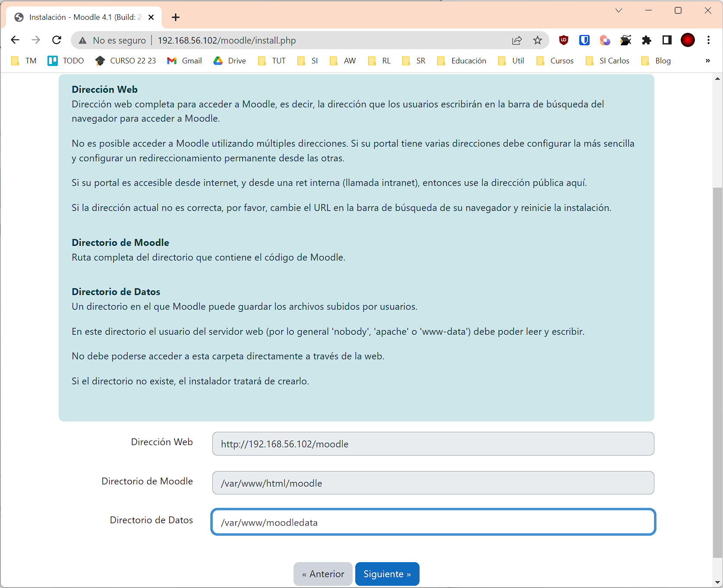Open the SR bookmark folder
Image resolution: width=723 pixels, height=588 pixels.
pyautogui.click(x=414, y=61)
